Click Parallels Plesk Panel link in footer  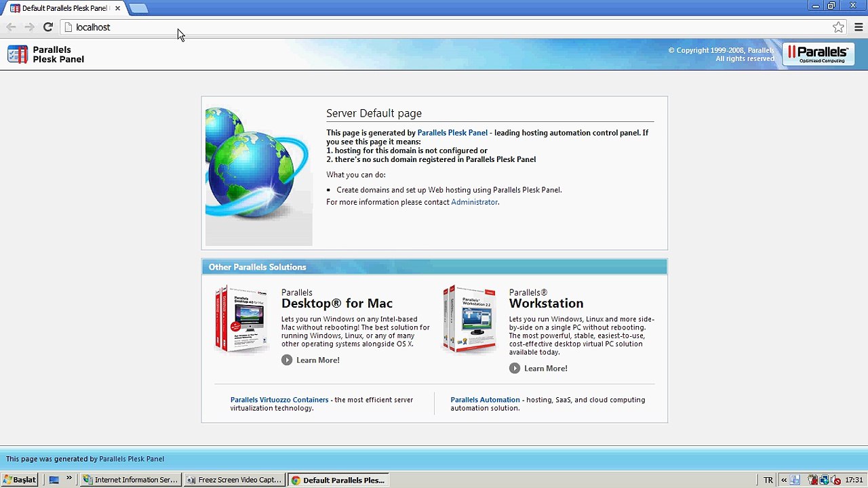point(132,459)
